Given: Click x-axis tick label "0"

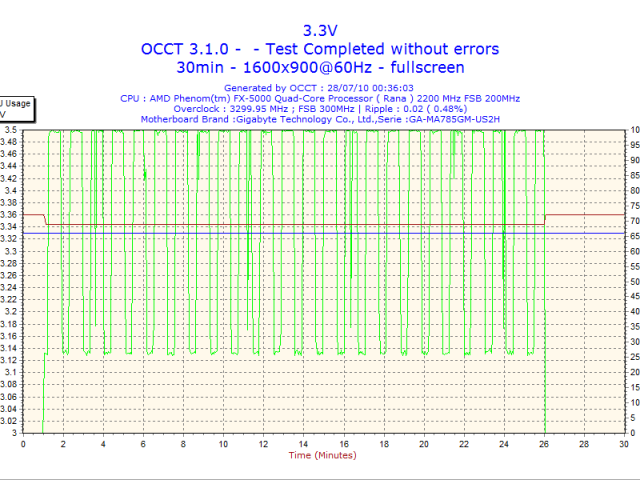Looking at the screenshot, I should (x=23, y=444).
